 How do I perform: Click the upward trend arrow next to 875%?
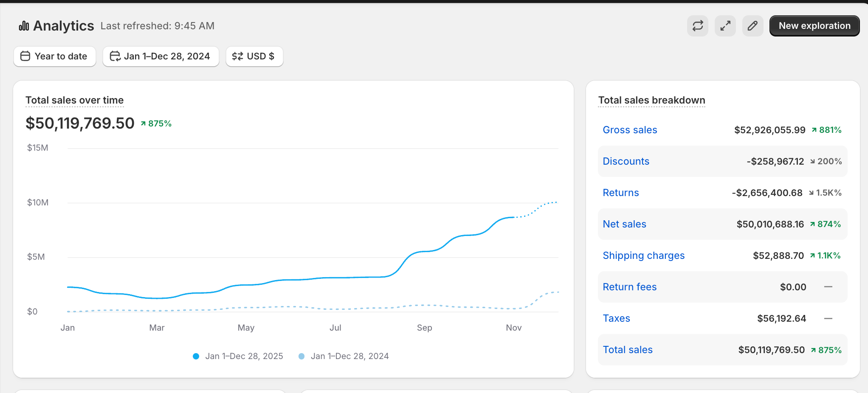[143, 123]
